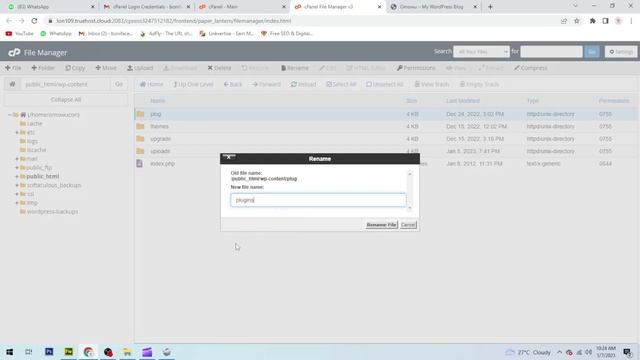
Task: Click the search Go button
Action: pos(592,52)
